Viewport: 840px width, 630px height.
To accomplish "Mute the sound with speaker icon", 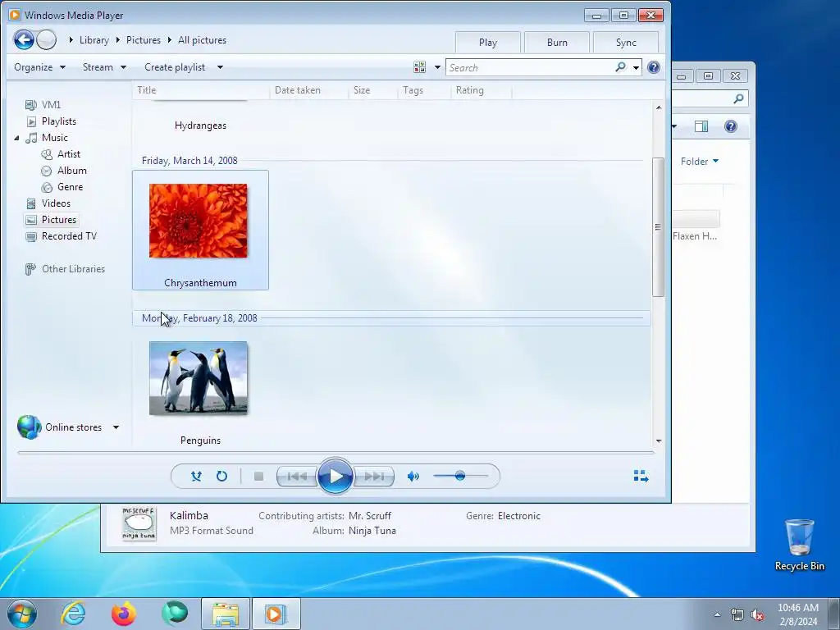I will [413, 477].
